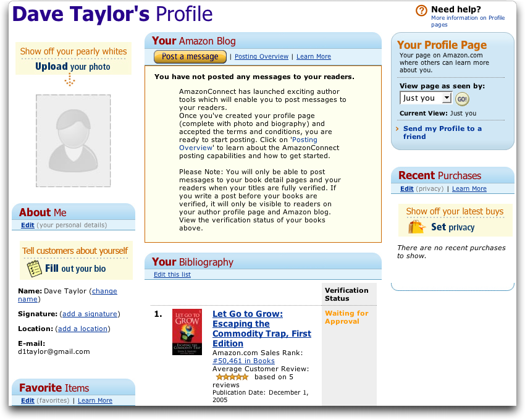The height and width of the screenshot is (420, 525).
Task: Open the 'View page as seen by' dropdown
Action: 426,98
